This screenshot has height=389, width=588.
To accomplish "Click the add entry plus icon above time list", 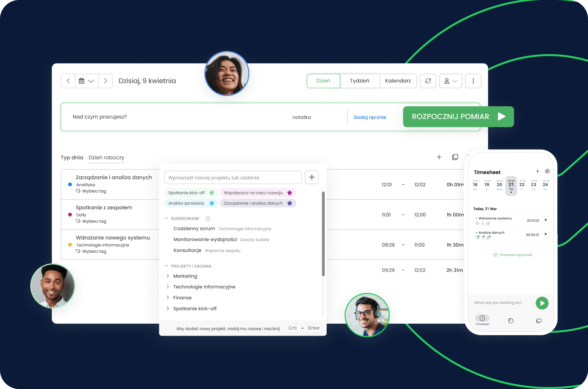I will 439,157.
